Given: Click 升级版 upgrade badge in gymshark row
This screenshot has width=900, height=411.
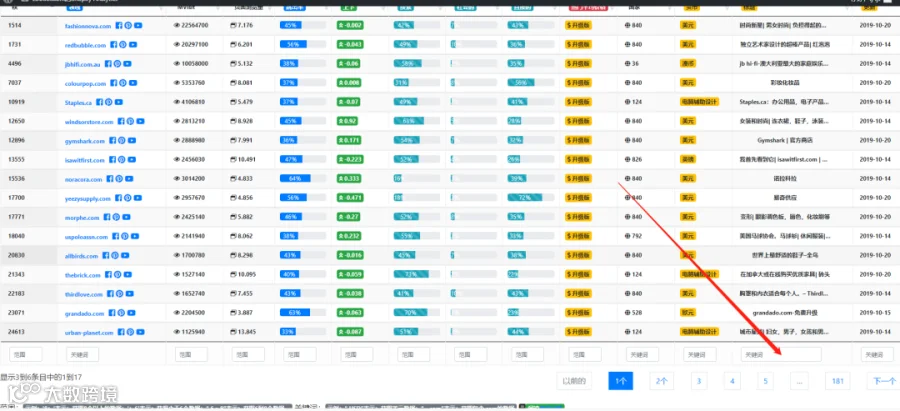Looking at the screenshot, I should tap(579, 140).
